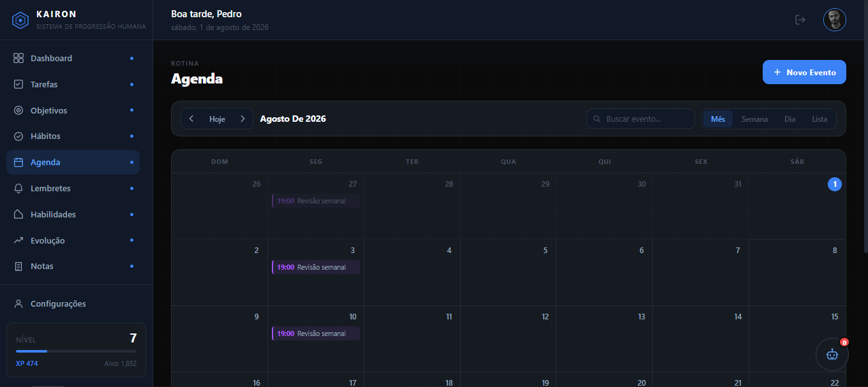Open Revisão semanal event on day 27
Image resolution: width=868 pixels, height=387 pixels.
(x=316, y=201)
